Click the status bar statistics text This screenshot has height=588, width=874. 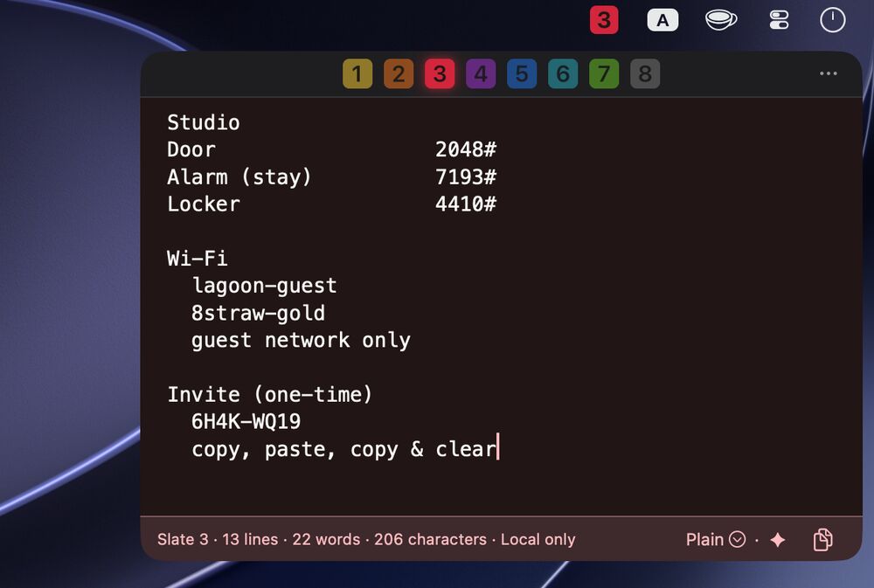(x=366, y=540)
